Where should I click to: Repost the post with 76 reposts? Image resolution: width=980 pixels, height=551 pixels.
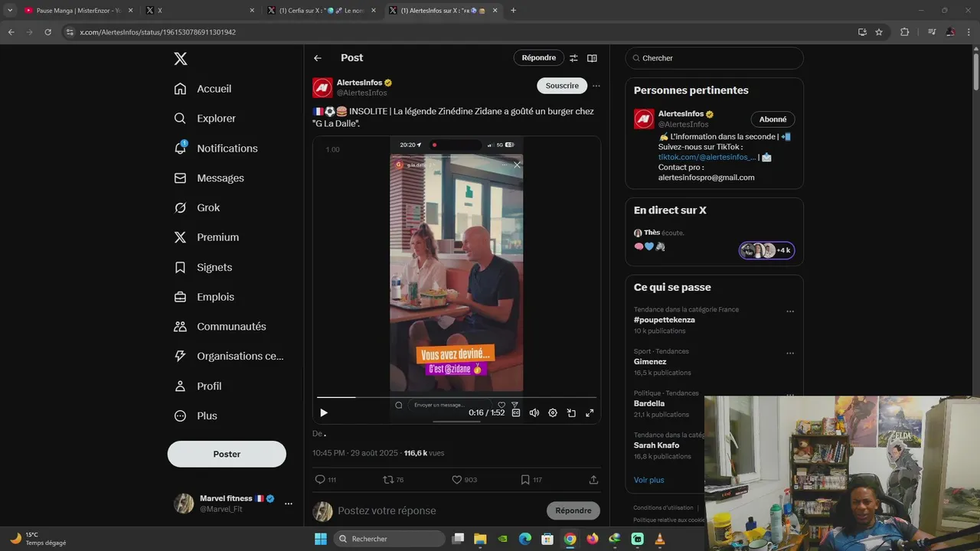click(393, 480)
